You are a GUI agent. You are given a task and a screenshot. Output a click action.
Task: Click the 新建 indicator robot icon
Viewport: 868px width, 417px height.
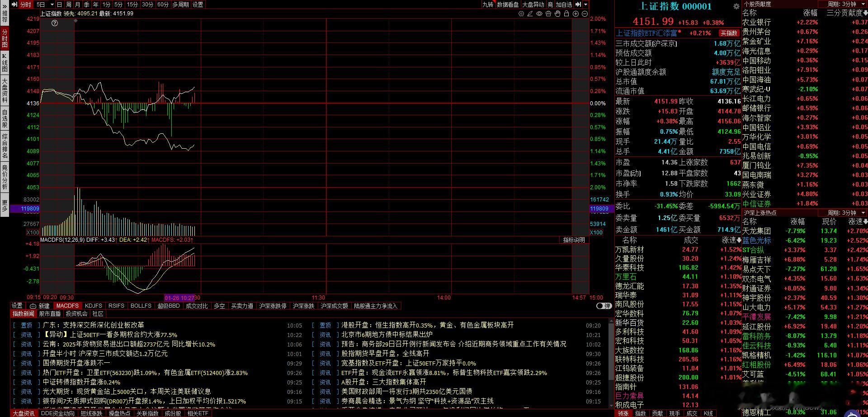(33, 306)
